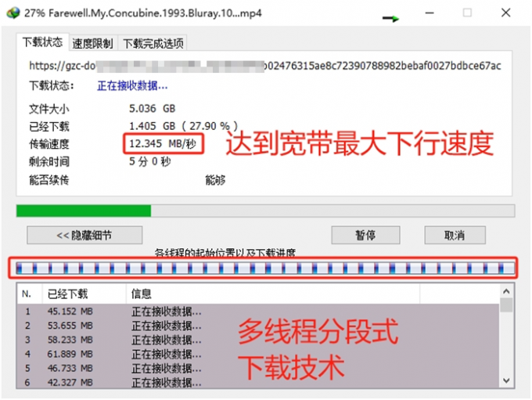Cancel the download with 取消
Image resolution: width=532 pixels, height=400 pixels.
(x=455, y=235)
